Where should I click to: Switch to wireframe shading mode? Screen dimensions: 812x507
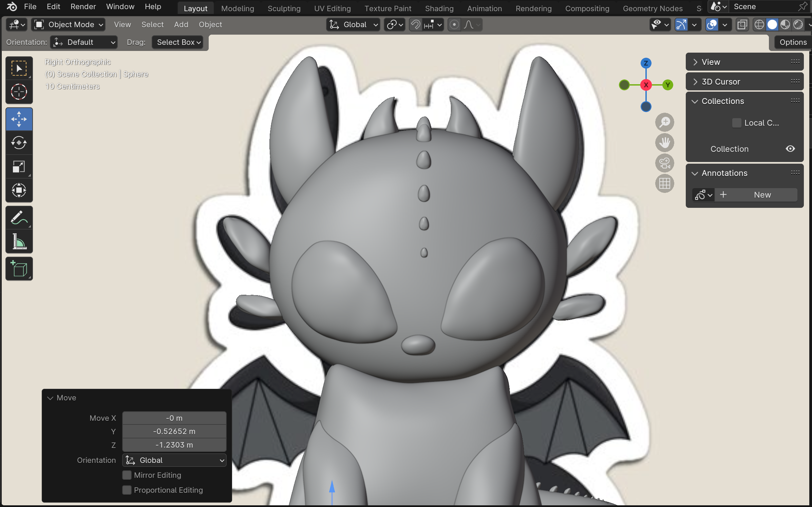coord(759,24)
